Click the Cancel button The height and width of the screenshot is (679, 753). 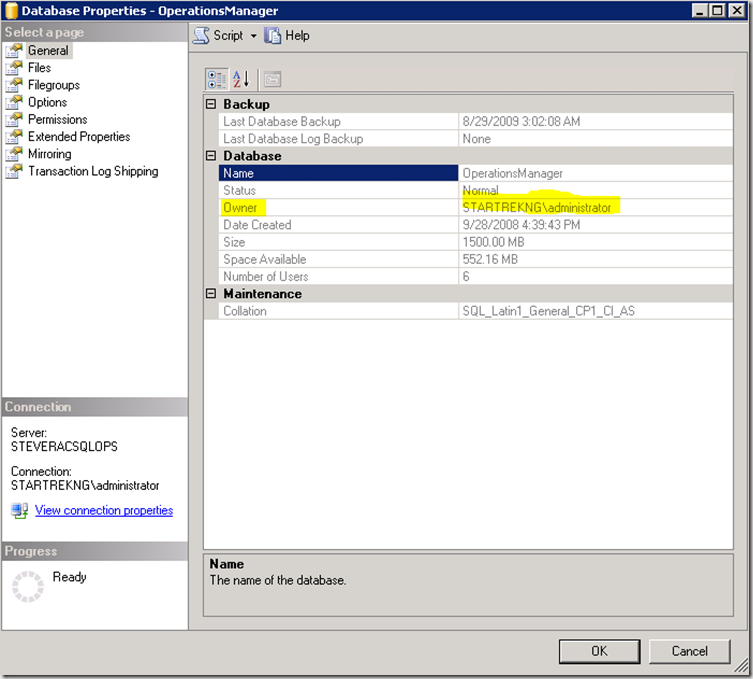[x=690, y=651]
